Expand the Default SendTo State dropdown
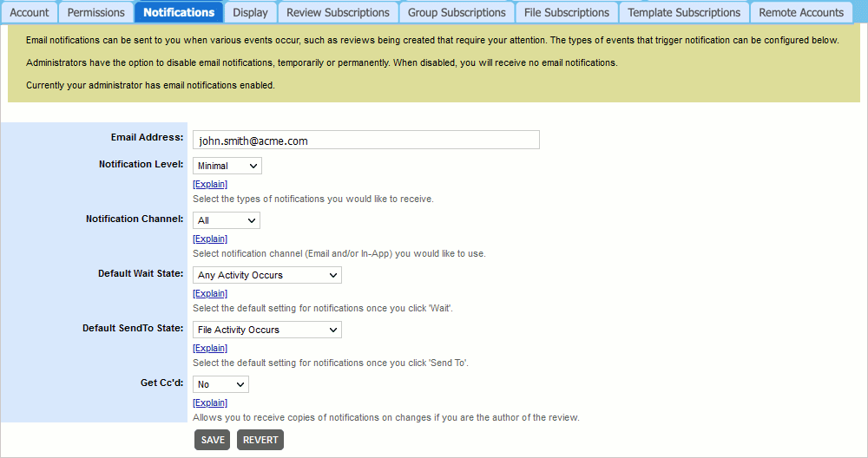This screenshot has width=868, height=458. coord(266,330)
